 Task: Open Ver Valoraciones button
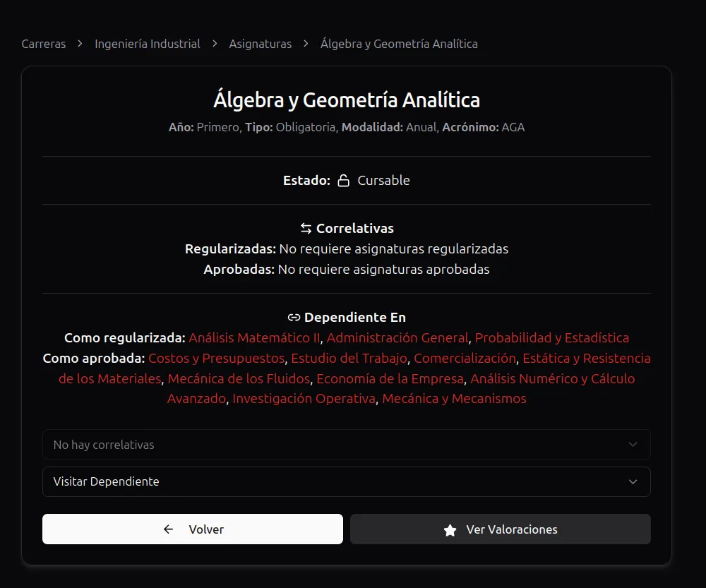pos(501,529)
